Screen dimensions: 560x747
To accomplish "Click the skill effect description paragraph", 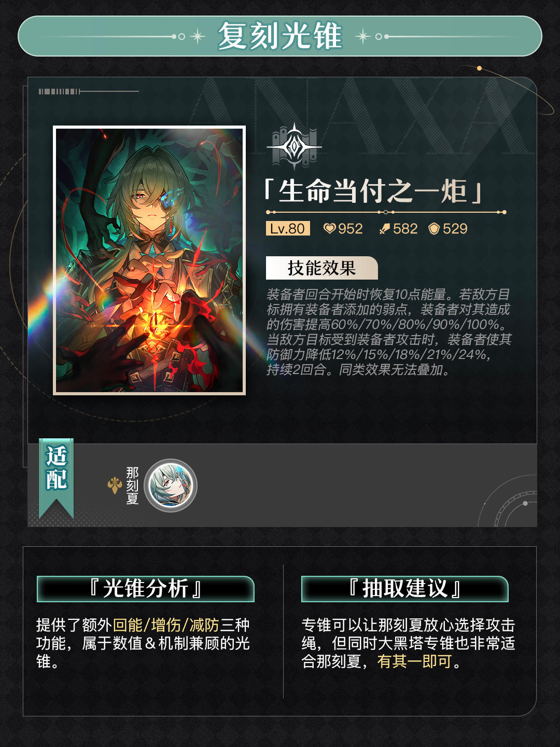I will pyautogui.click(x=389, y=332).
